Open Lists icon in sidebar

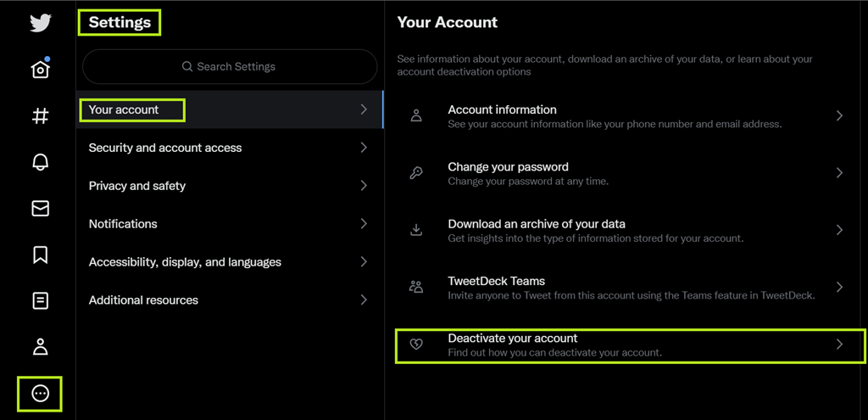click(40, 300)
